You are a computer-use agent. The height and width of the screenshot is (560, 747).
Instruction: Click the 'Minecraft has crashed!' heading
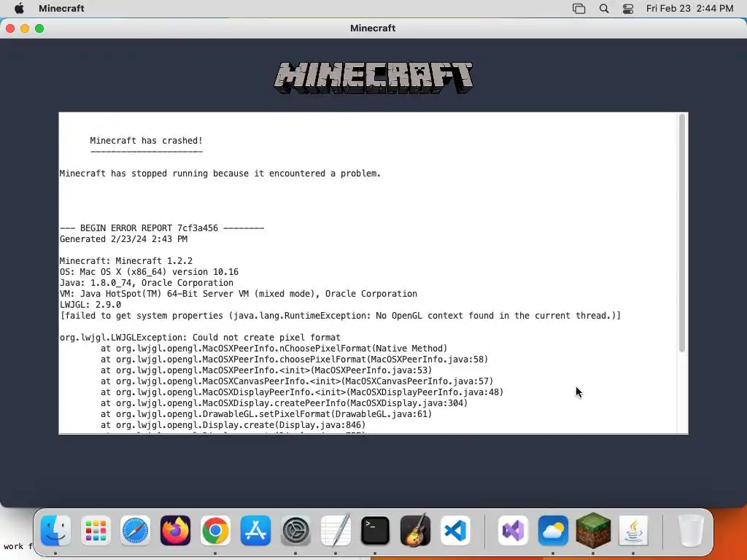click(x=146, y=141)
